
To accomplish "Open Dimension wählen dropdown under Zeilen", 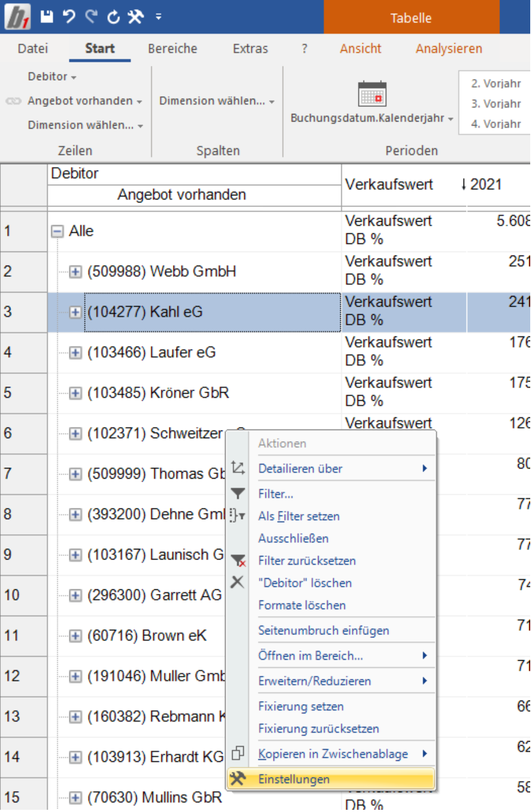I will point(85,125).
